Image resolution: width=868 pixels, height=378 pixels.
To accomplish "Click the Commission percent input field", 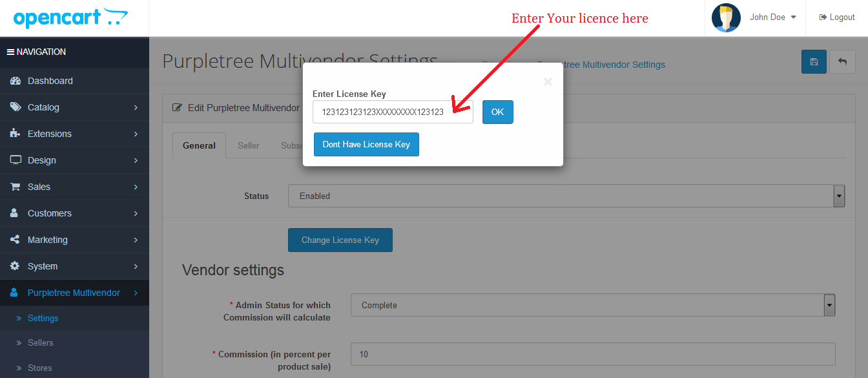I will [593, 354].
